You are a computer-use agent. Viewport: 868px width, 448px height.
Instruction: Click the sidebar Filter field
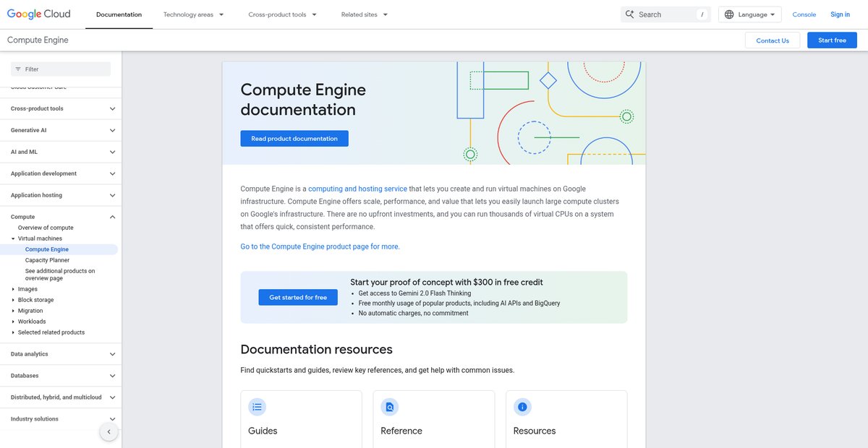pyautogui.click(x=61, y=69)
